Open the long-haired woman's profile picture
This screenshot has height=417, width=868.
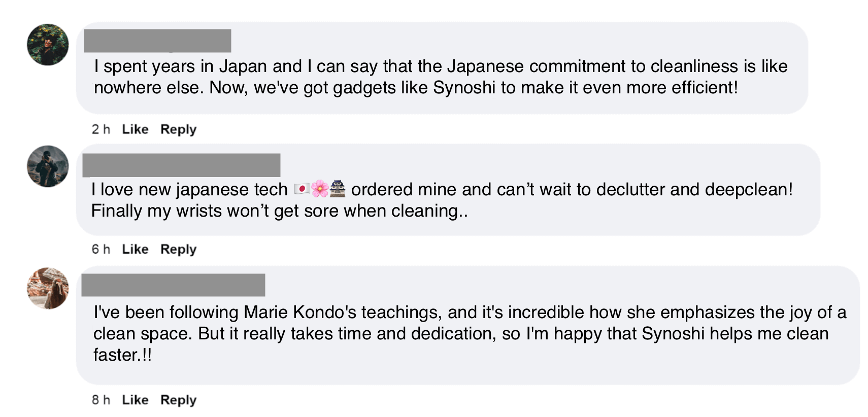point(48,288)
